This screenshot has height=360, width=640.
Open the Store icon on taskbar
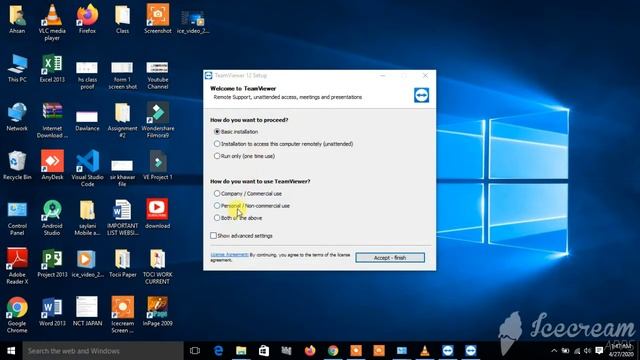[264, 351]
